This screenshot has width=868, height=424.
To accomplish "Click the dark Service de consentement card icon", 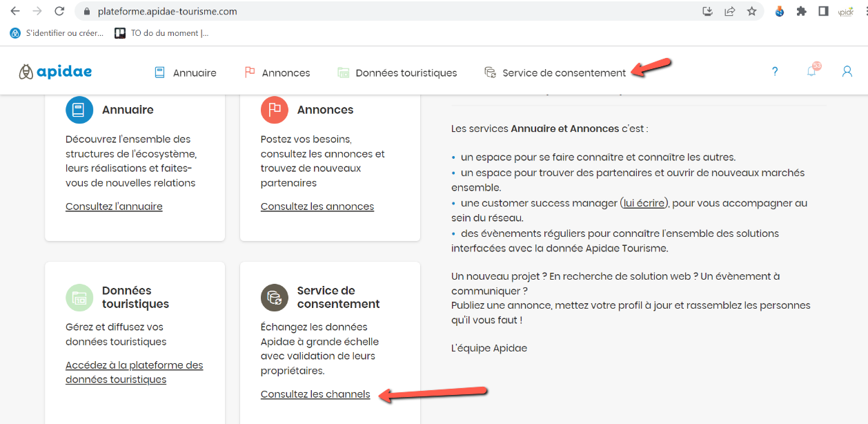I will [275, 298].
